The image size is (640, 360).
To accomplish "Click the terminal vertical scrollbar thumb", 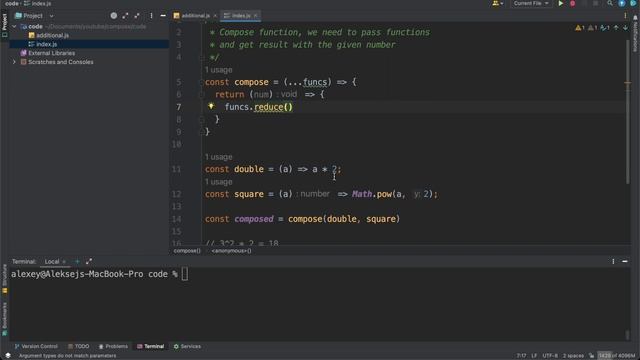I will click(x=628, y=335).
